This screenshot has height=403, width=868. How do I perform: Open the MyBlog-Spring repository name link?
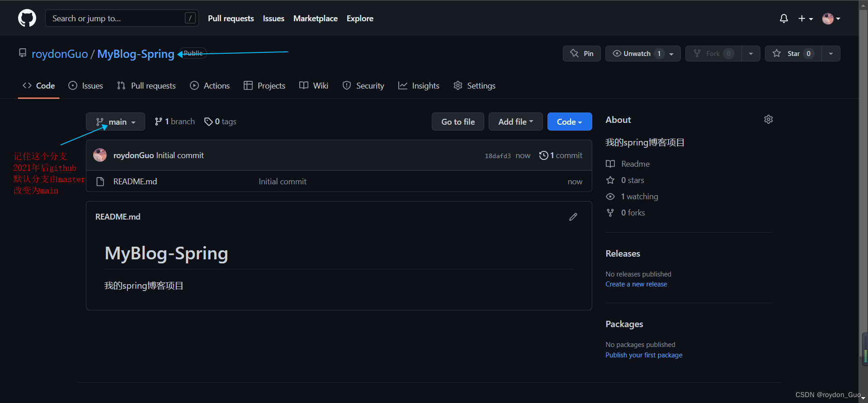pos(136,54)
